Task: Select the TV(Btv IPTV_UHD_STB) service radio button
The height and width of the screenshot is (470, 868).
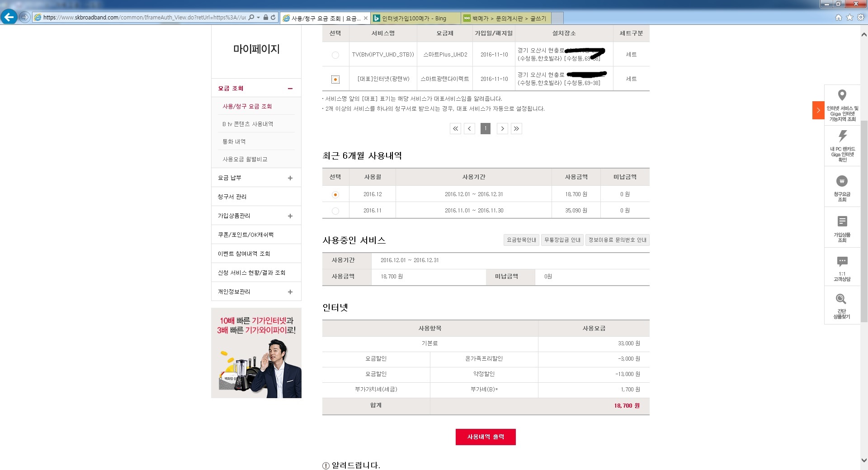Action: click(335, 55)
